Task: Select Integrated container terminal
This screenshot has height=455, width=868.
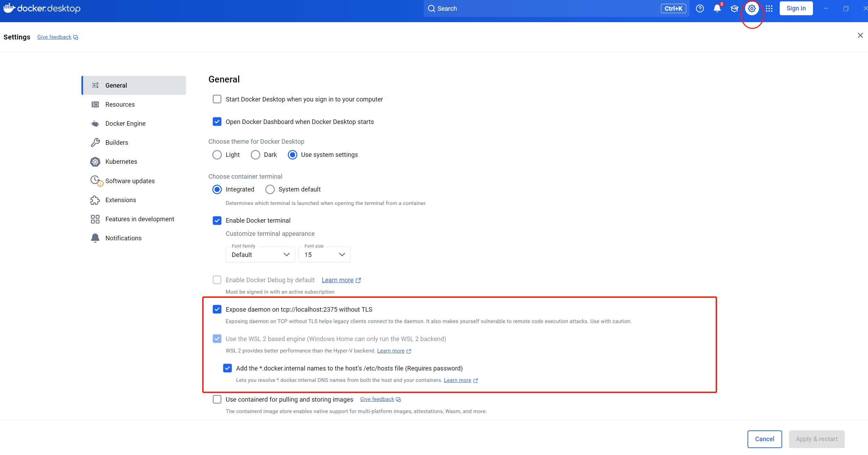Action: click(x=217, y=189)
